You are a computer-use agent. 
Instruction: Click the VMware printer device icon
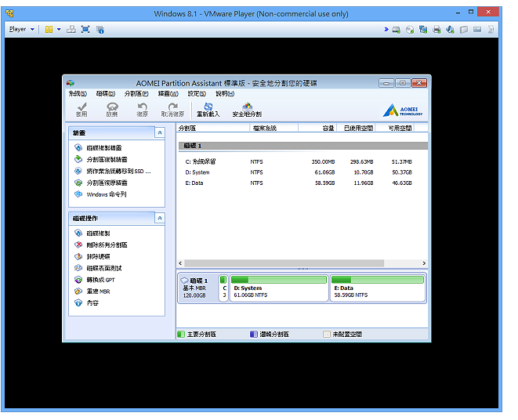[436, 30]
